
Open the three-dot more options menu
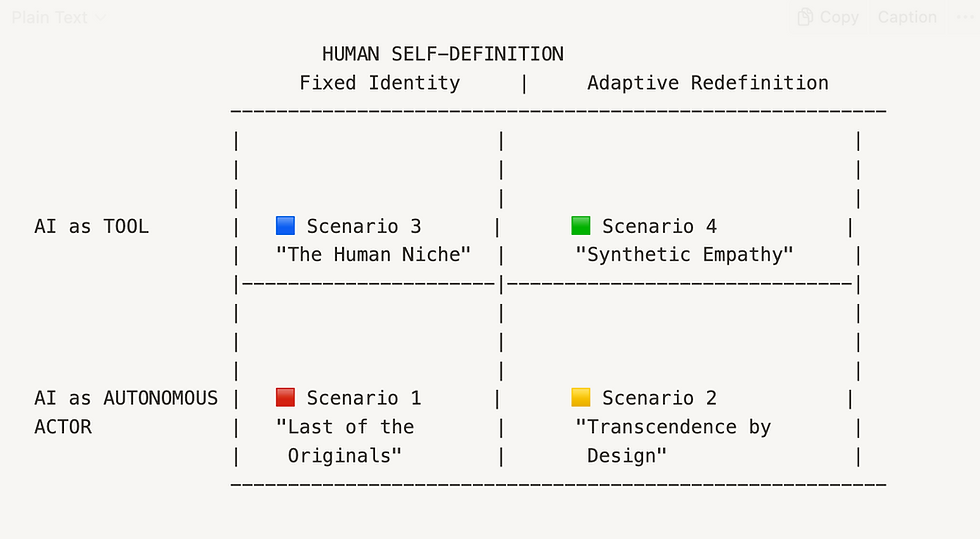[x=965, y=17]
